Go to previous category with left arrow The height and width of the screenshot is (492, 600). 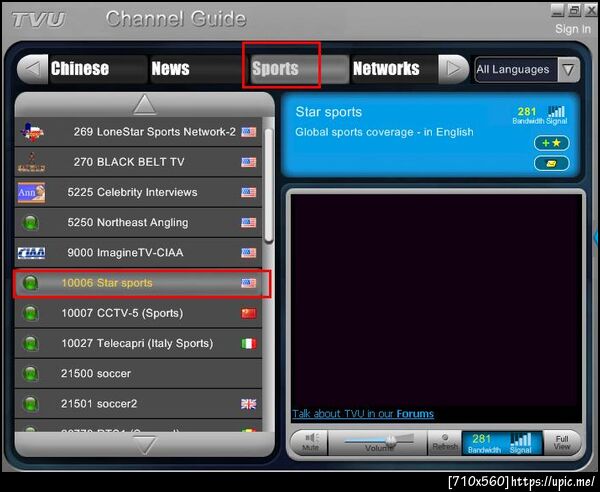[33, 69]
